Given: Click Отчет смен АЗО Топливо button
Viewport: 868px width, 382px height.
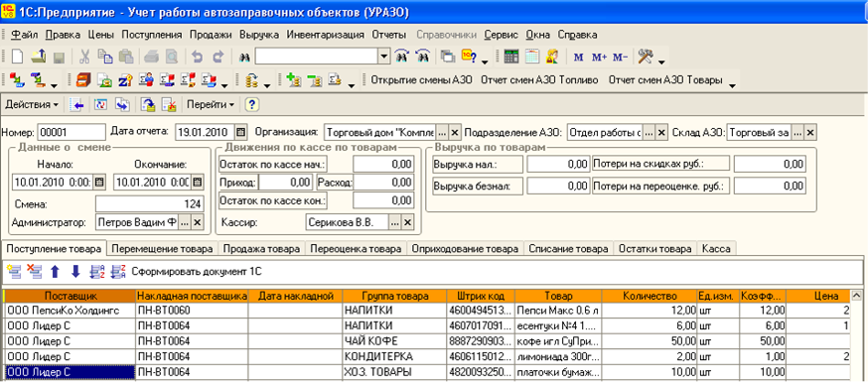Looking at the screenshot, I should click(x=539, y=80).
